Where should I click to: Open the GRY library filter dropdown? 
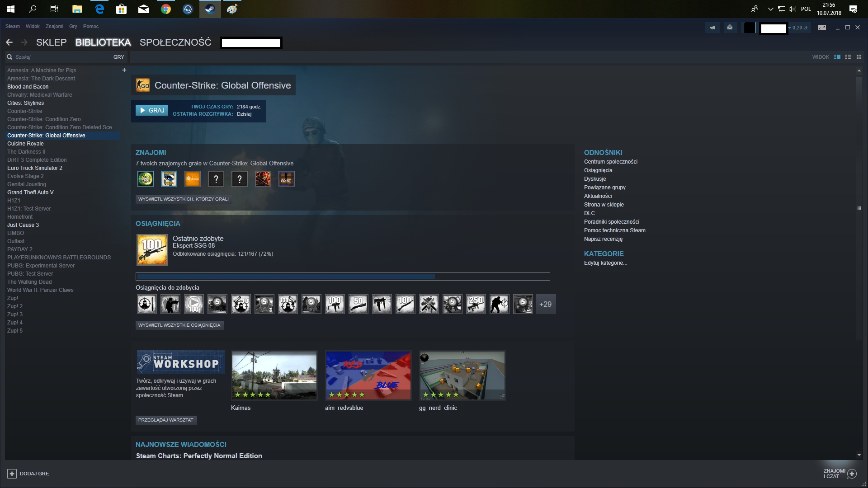(118, 57)
